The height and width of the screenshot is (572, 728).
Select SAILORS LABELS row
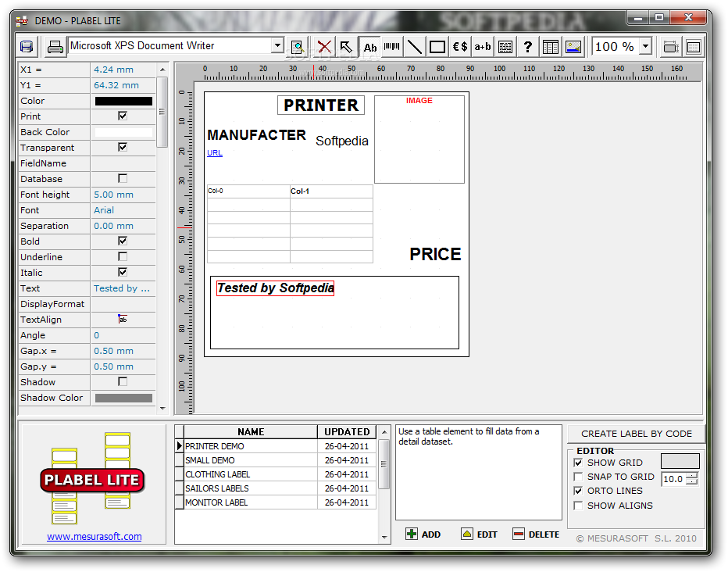tap(280, 488)
